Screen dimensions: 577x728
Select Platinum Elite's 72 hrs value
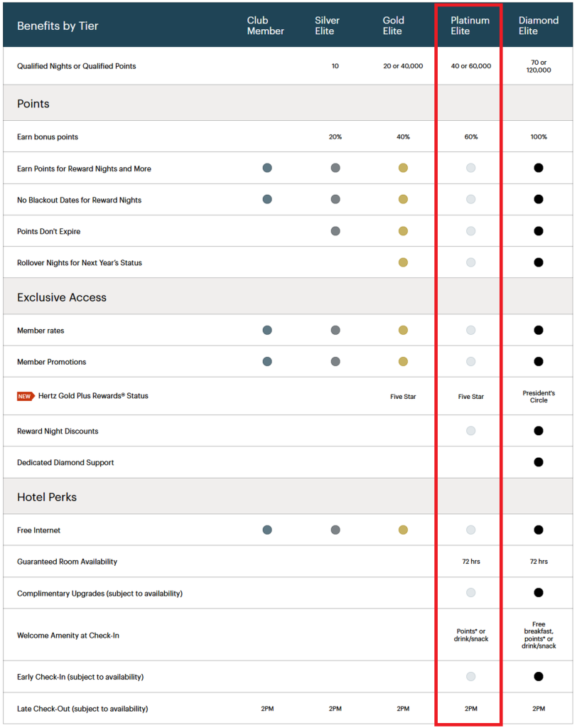click(x=470, y=562)
